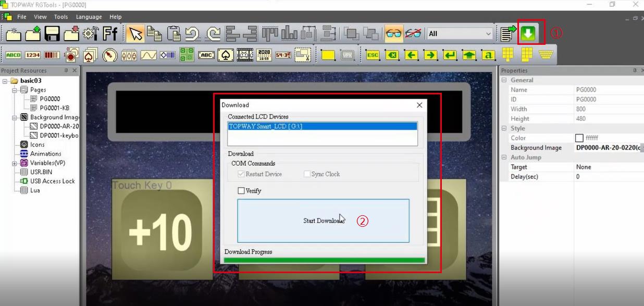Expand the Variables(VP) tree node
644x306 pixels.
point(15,163)
